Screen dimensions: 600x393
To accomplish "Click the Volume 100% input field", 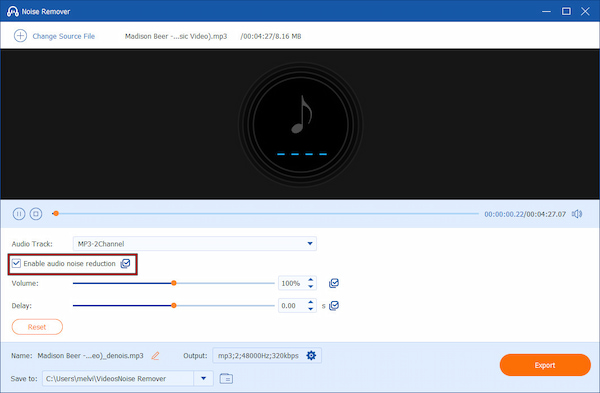I will 292,283.
